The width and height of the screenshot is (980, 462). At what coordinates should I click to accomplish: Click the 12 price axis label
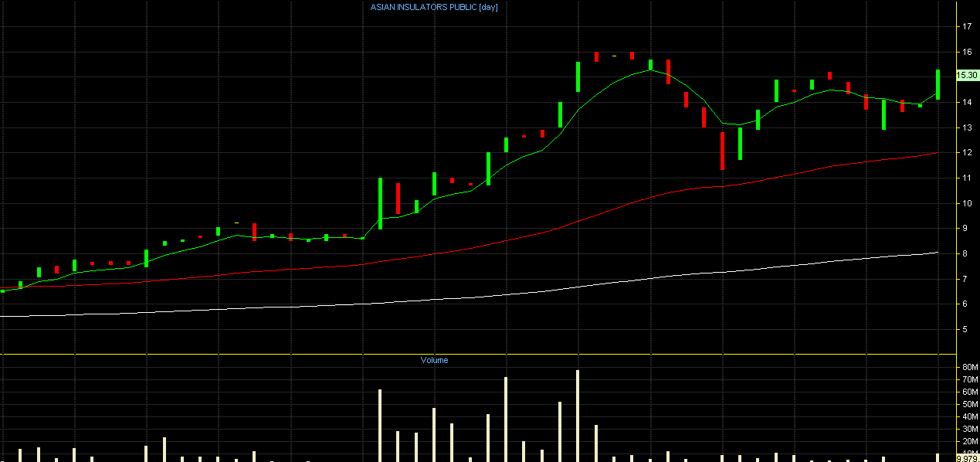coord(966,153)
